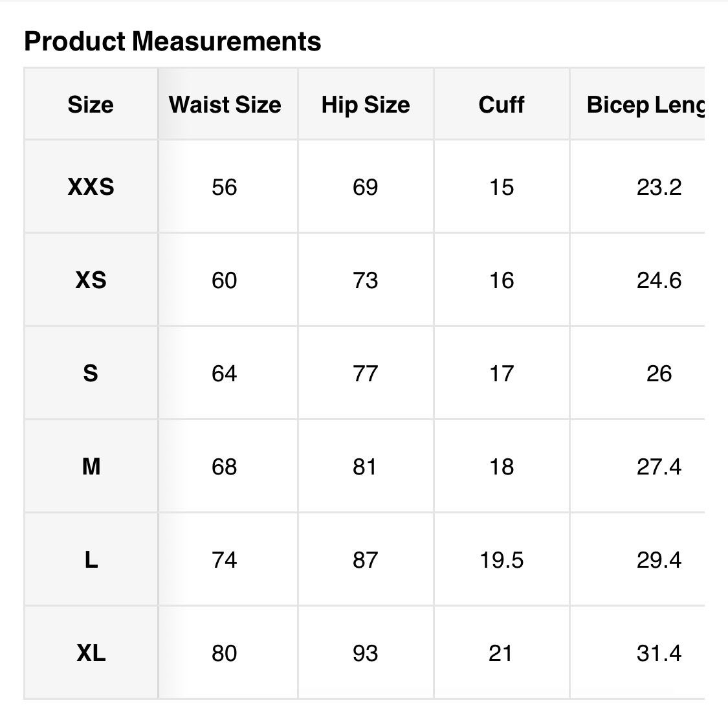Click the Waist Size column header
This screenshot has height=727, width=728.
click(x=225, y=105)
